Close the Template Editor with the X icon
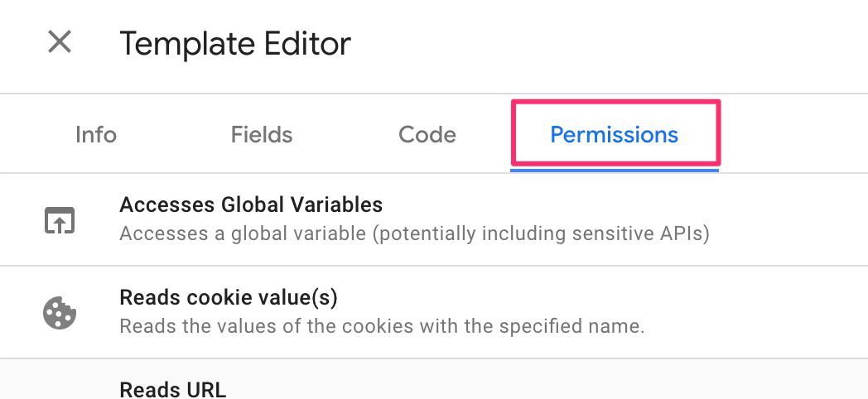 [x=60, y=42]
